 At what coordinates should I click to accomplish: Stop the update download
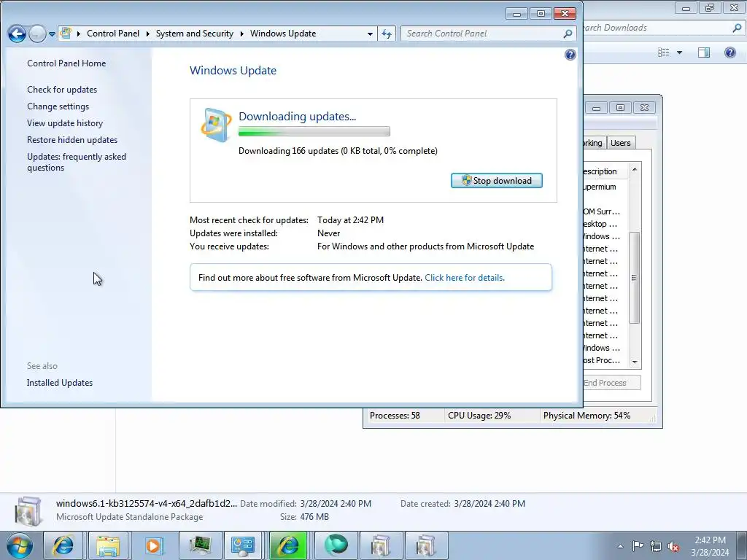[x=496, y=181]
